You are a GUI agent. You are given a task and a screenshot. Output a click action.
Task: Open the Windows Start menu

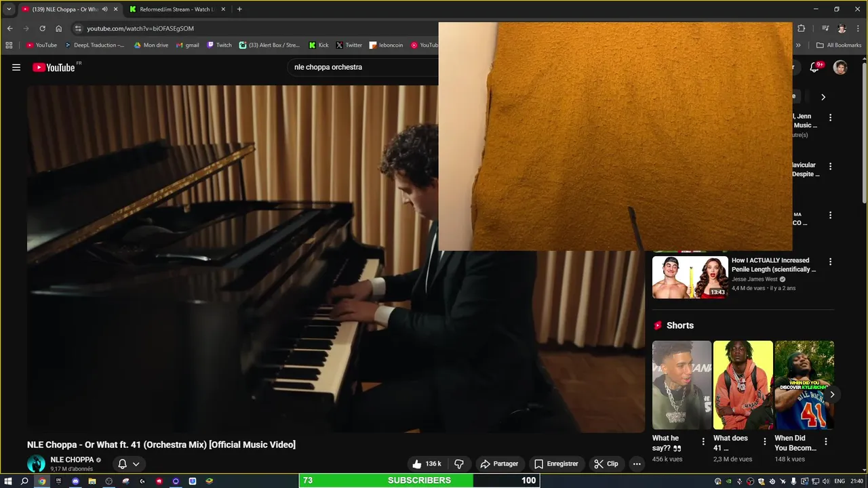click(x=8, y=481)
